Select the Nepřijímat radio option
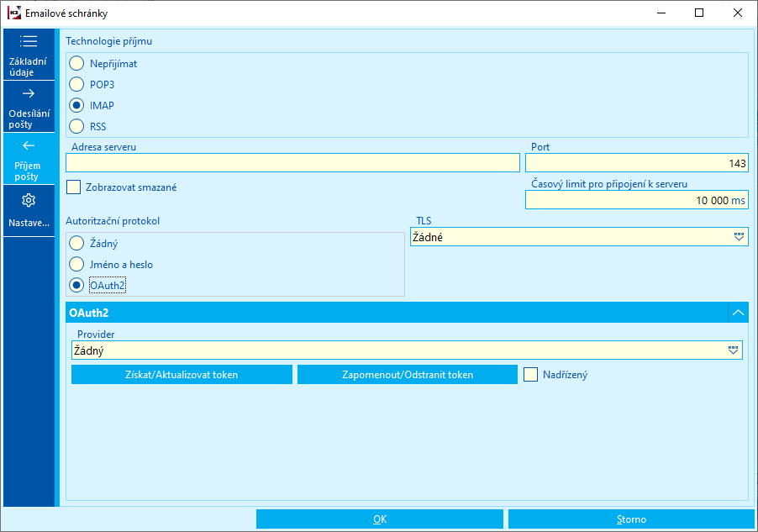The height and width of the screenshot is (532, 758). 76,63
